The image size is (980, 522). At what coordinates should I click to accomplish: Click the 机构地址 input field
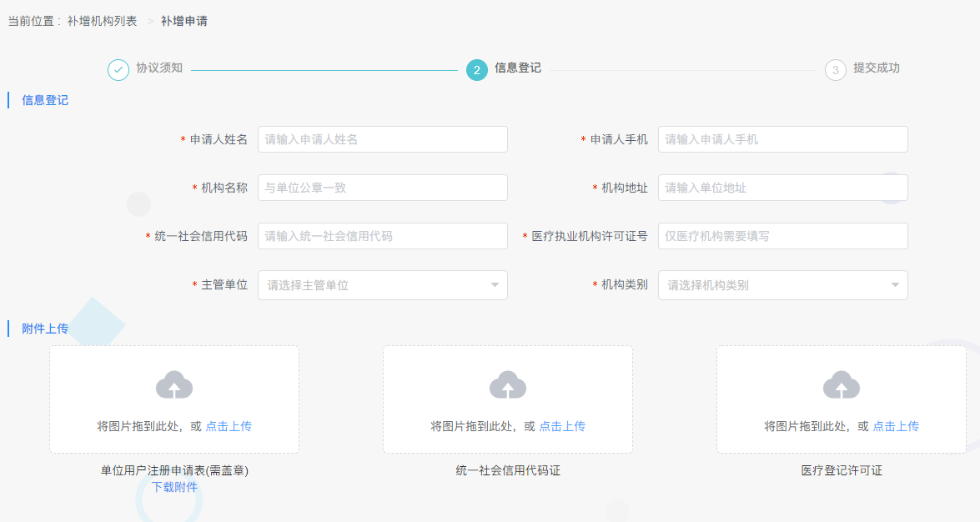(x=782, y=187)
